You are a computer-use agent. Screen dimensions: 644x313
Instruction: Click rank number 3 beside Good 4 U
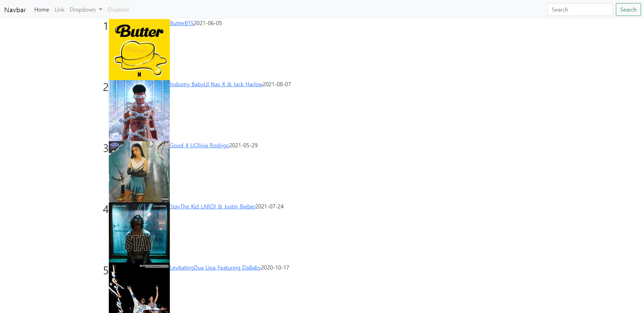tap(106, 148)
